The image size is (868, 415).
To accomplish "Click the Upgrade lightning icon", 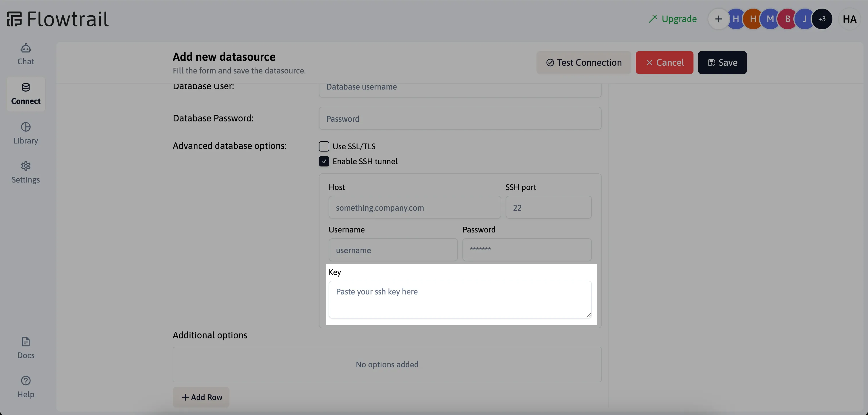I will pos(652,18).
